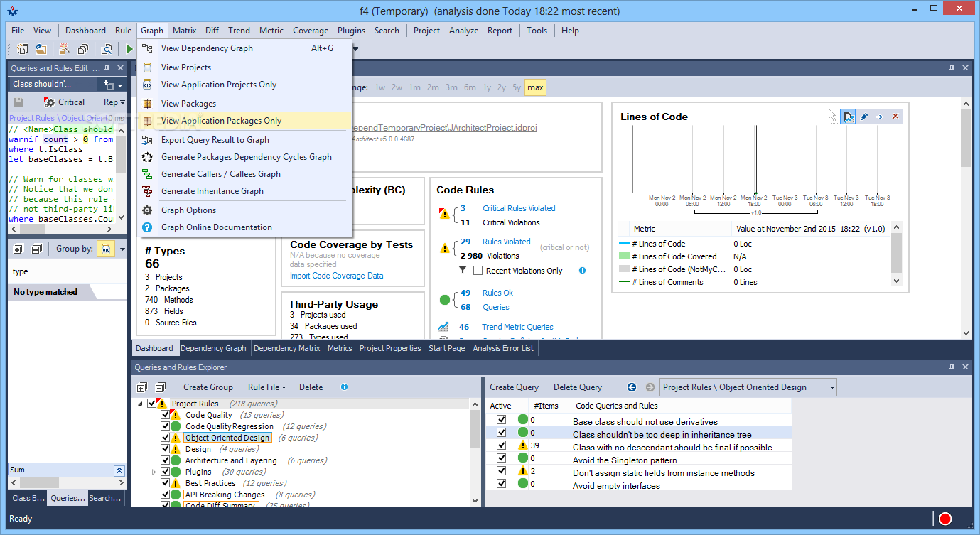This screenshot has height=535, width=980.
Task: Close the Queries and Rules Edit panel
Action: 119,68
